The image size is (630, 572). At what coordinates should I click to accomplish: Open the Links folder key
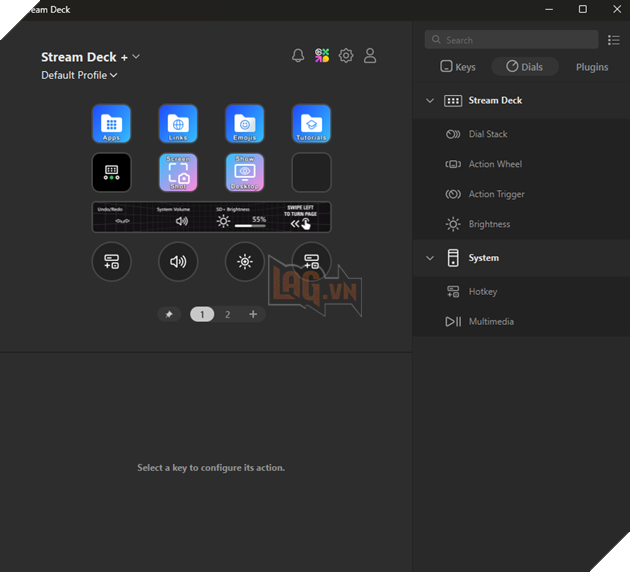tap(178, 124)
